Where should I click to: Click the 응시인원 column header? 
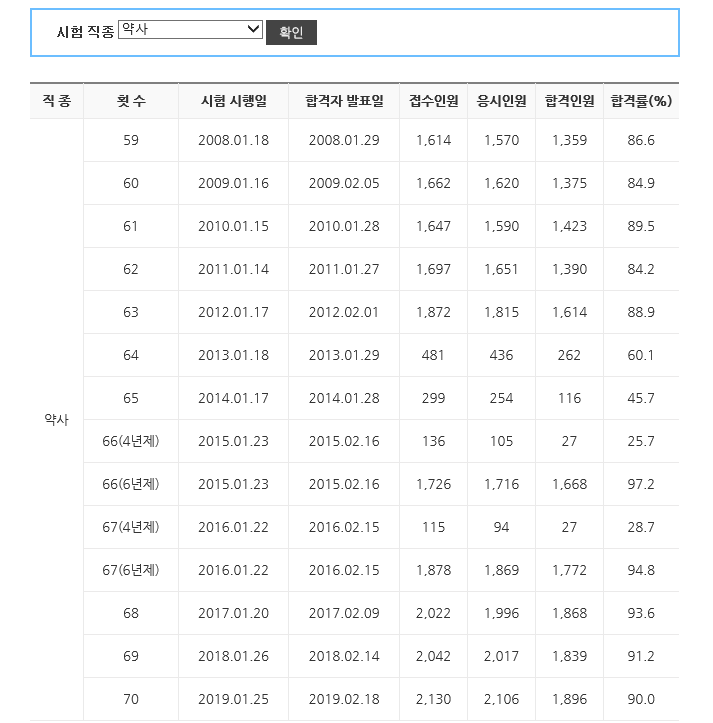pyautogui.click(x=502, y=101)
